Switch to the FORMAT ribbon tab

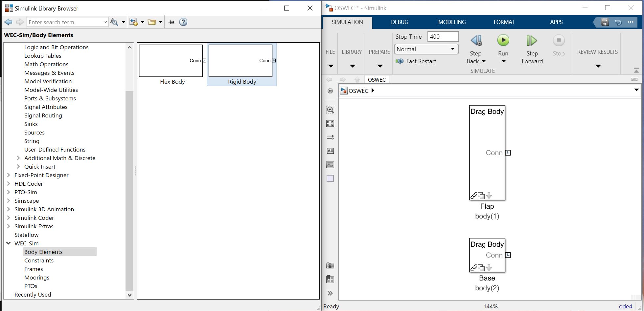[504, 22]
